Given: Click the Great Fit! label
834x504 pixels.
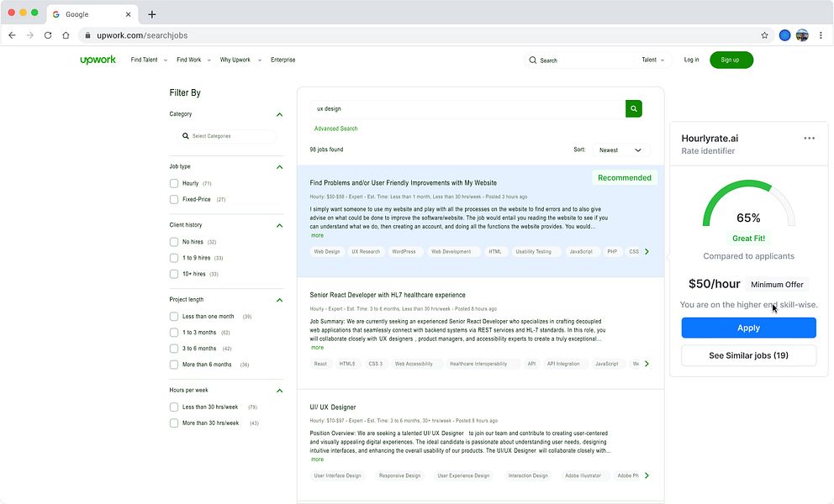Looking at the screenshot, I should [748, 239].
